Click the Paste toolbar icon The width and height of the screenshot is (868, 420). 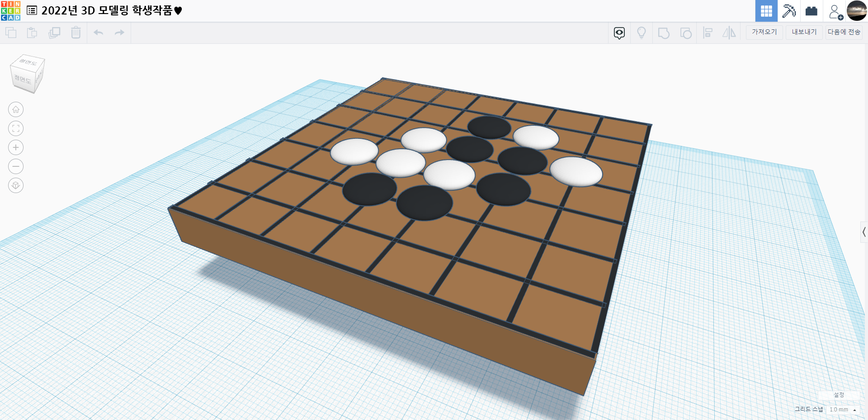tap(32, 33)
